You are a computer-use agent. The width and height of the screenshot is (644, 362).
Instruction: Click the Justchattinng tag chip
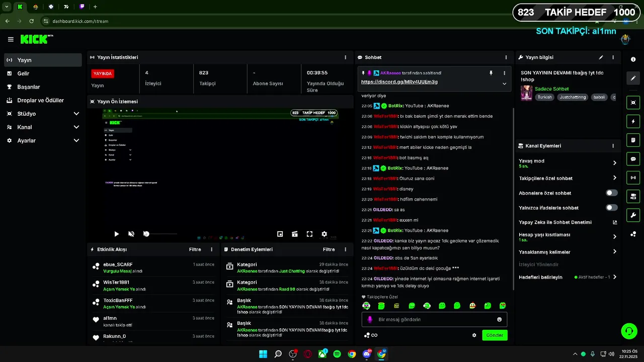(573, 97)
